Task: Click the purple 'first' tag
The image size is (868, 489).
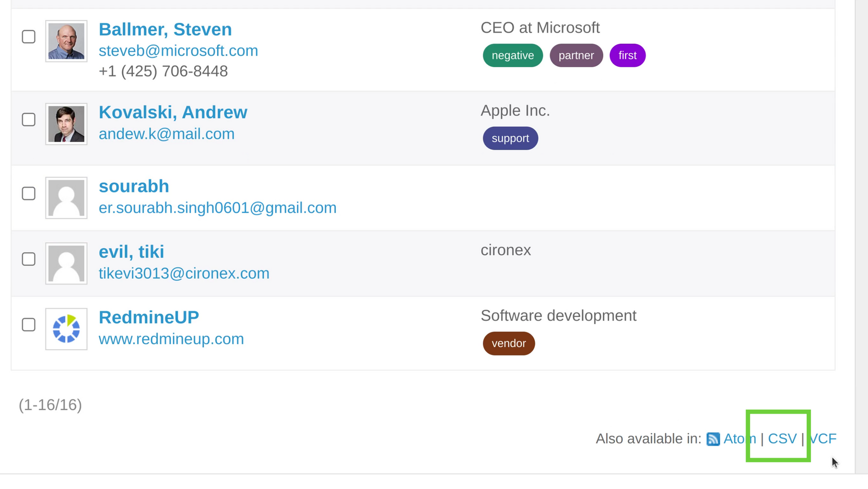Action: point(627,55)
